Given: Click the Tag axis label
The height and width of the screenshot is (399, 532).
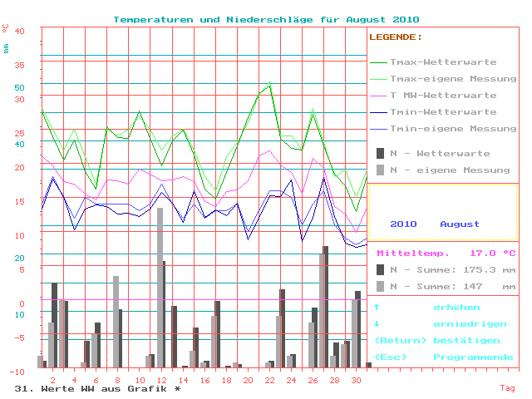Looking at the screenshot, I should pyautogui.click(x=507, y=387).
